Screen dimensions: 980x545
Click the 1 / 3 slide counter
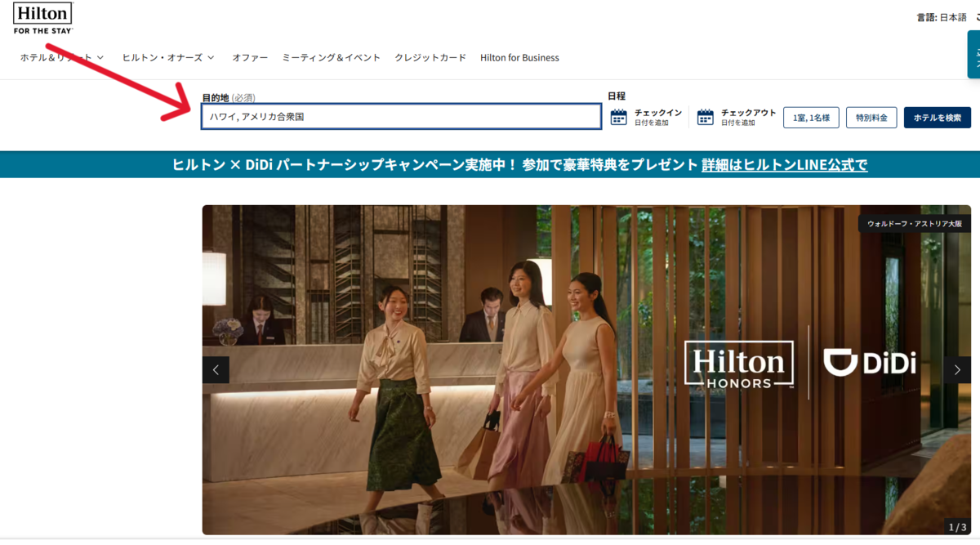[957, 525]
